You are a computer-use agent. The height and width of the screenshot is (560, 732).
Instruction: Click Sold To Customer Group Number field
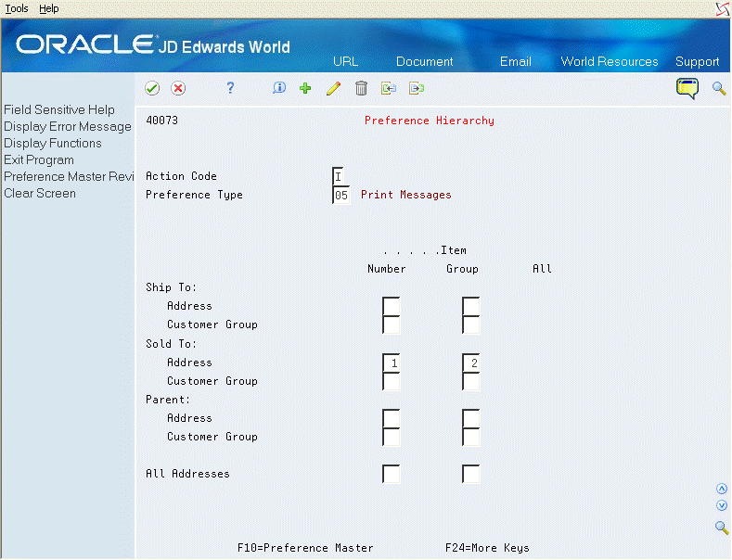[x=392, y=381]
